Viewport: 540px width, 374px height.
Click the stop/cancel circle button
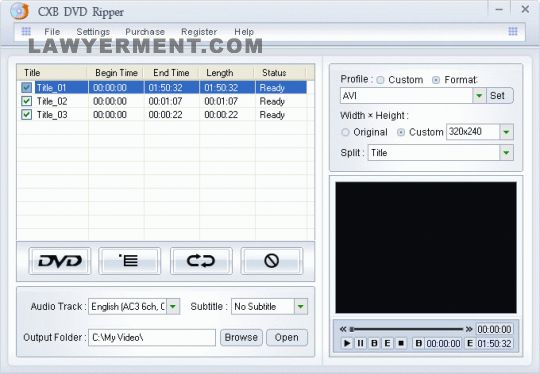point(272,261)
